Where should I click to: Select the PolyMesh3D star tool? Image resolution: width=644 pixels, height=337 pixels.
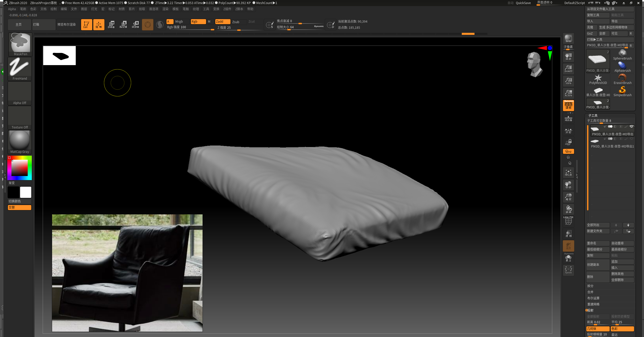(598, 79)
